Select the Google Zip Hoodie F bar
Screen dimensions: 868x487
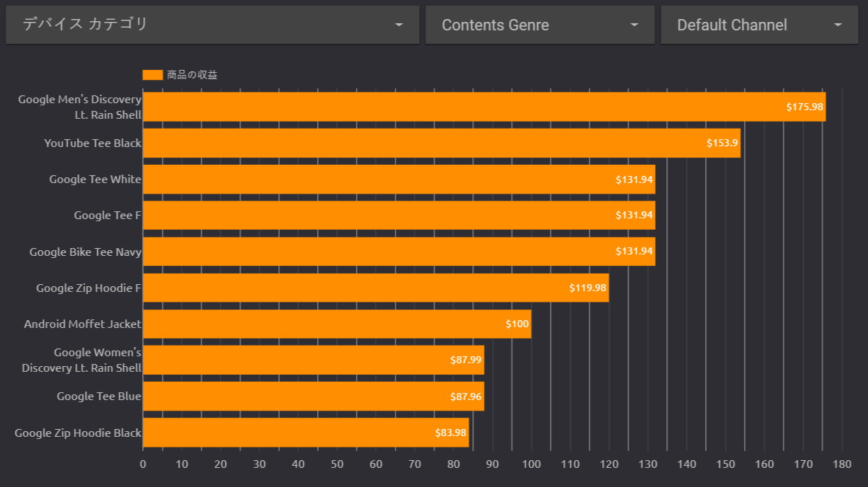(x=375, y=288)
